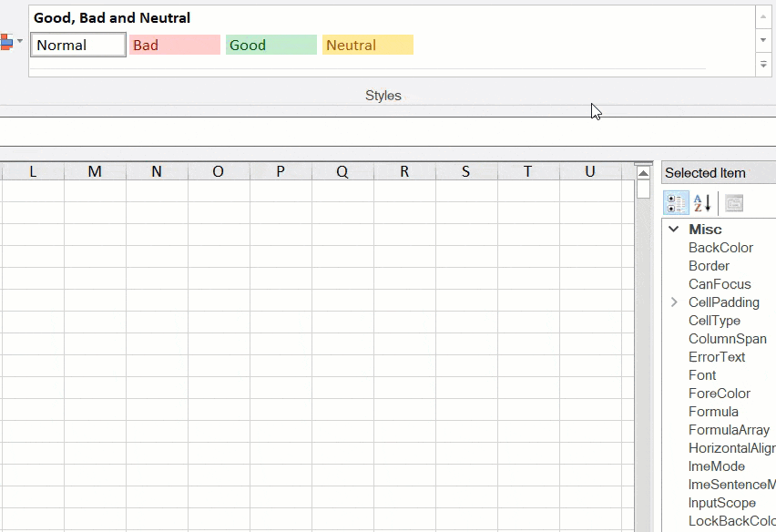Screen dimensions: 776x532
Task: Select column S header
Action: point(466,171)
